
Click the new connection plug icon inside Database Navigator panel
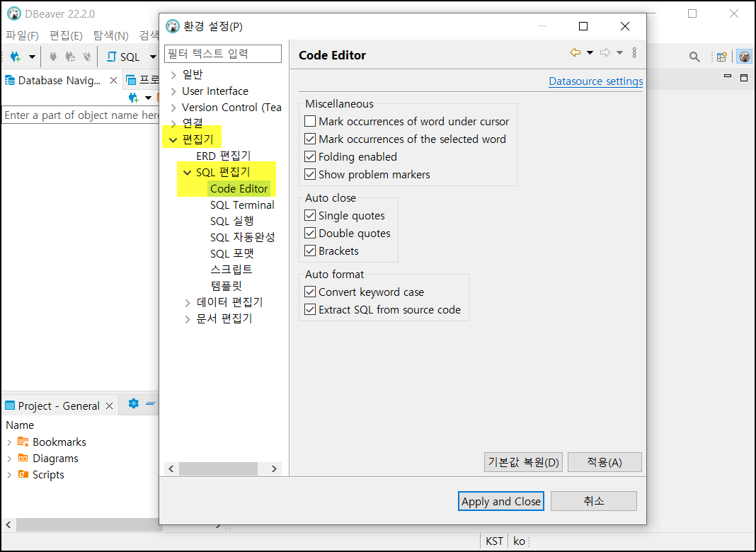[x=134, y=98]
